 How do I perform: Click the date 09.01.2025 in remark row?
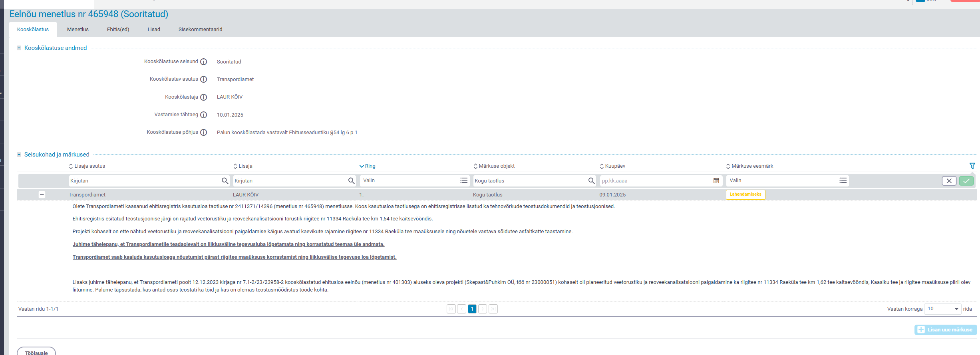[x=612, y=195]
